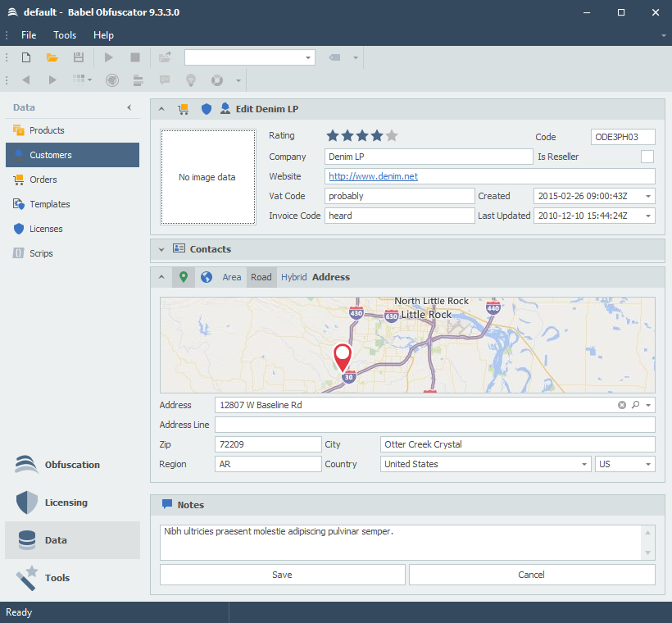Viewport: 672px width, 623px height.
Task: Select Products in the Data list
Action: (x=72, y=130)
